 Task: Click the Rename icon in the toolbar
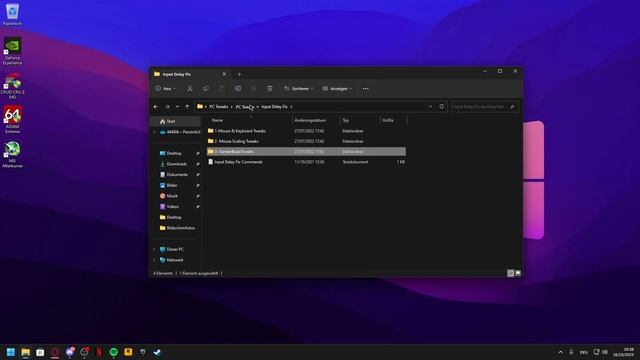(238, 89)
